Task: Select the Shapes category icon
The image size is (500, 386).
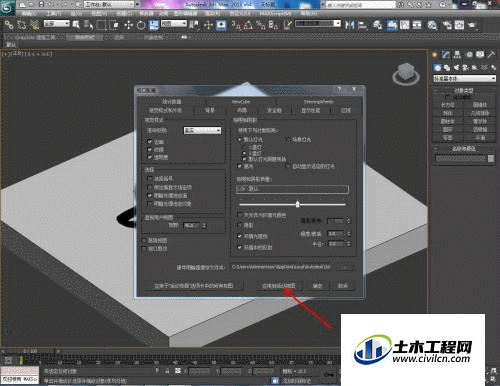Action: 447,68
